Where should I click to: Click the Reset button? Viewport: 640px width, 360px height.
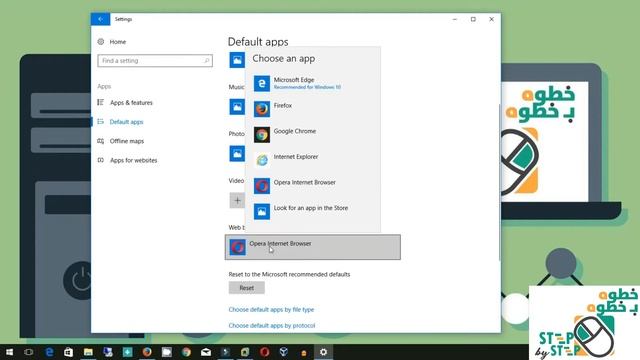(247, 288)
